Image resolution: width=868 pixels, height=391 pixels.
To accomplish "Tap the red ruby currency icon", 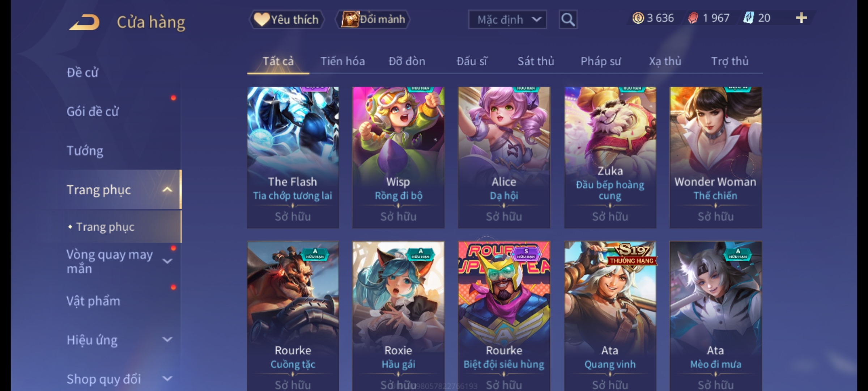I will 693,18.
